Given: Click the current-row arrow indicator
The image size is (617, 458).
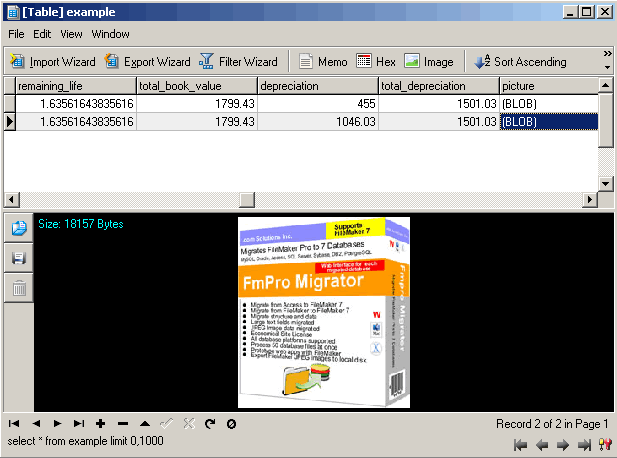Looking at the screenshot, I should 9,122.
